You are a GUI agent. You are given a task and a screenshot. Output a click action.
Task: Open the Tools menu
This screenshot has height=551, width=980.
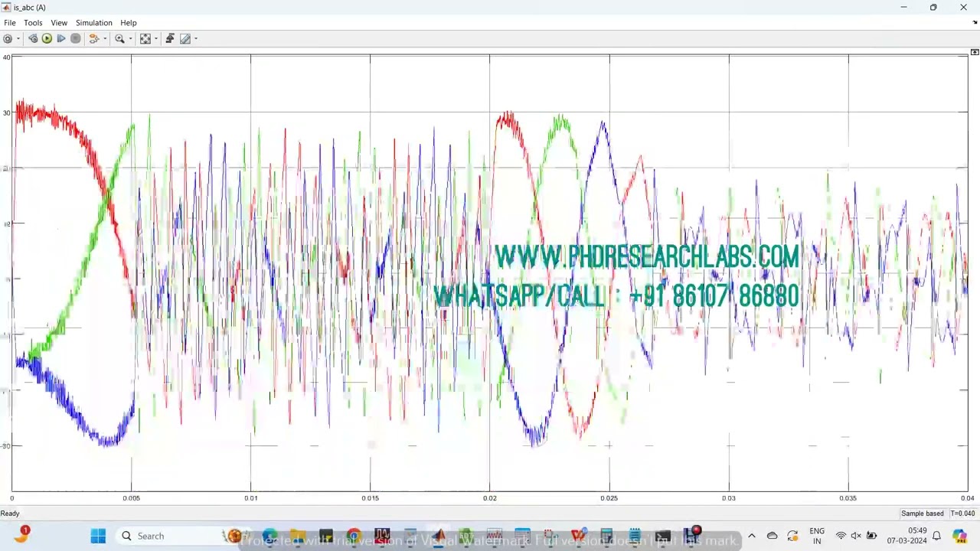click(x=33, y=23)
